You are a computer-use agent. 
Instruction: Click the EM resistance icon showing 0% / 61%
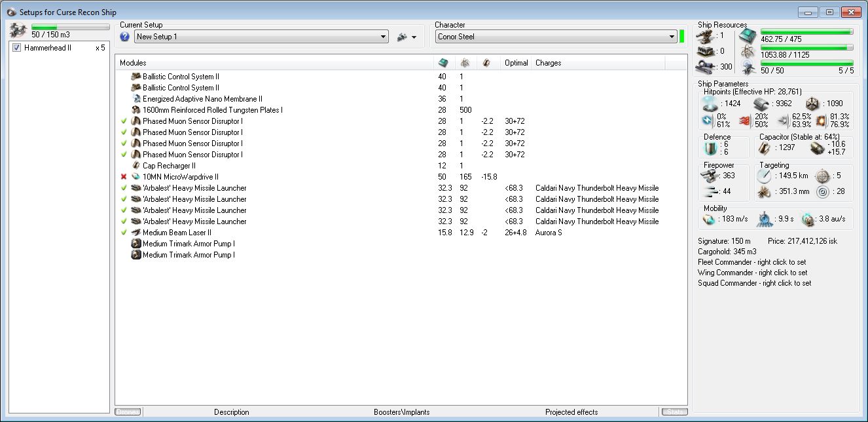tap(707, 120)
